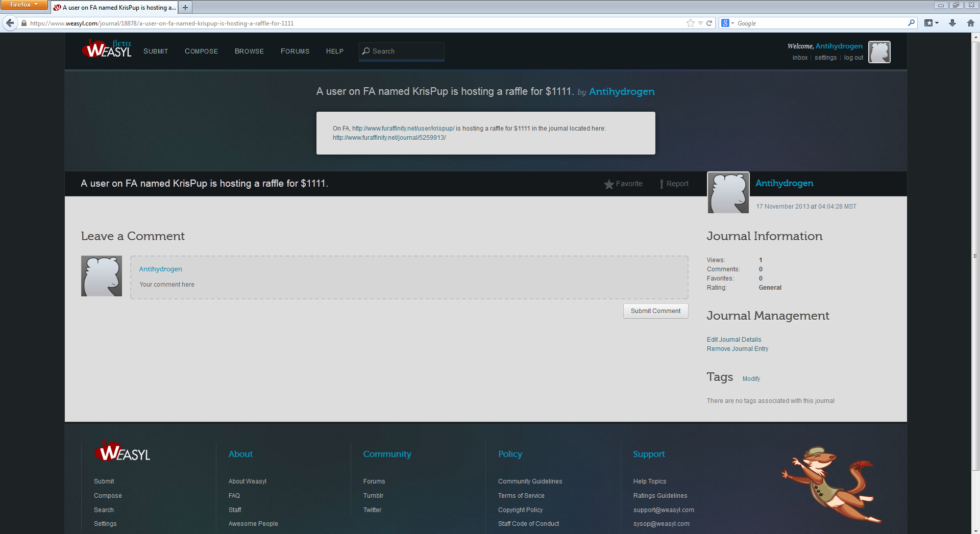Open the FORUMS menu item
This screenshot has height=534, width=980.
(295, 52)
